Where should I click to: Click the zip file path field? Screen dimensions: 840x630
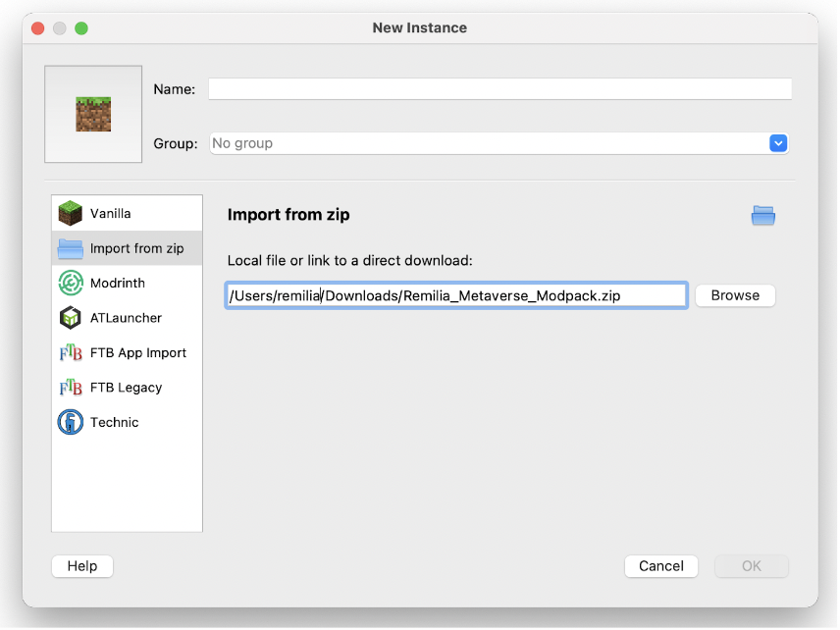pos(456,295)
